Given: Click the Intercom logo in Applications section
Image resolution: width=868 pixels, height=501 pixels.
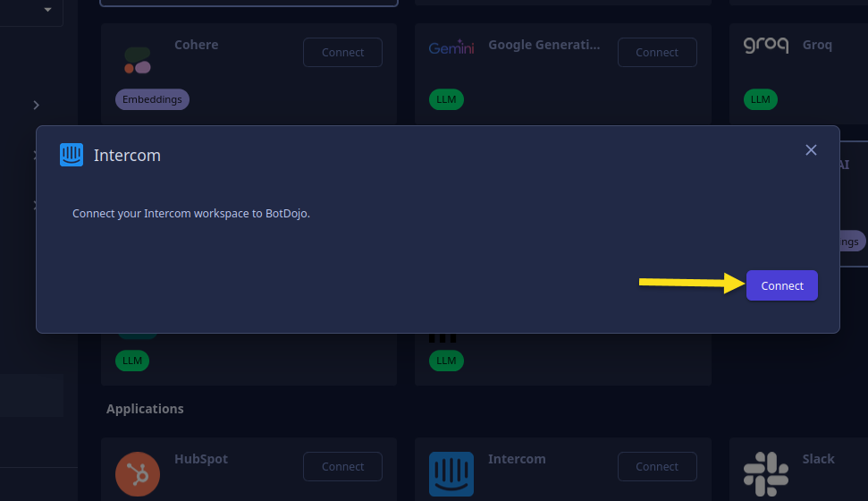Looking at the screenshot, I should 451,474.
